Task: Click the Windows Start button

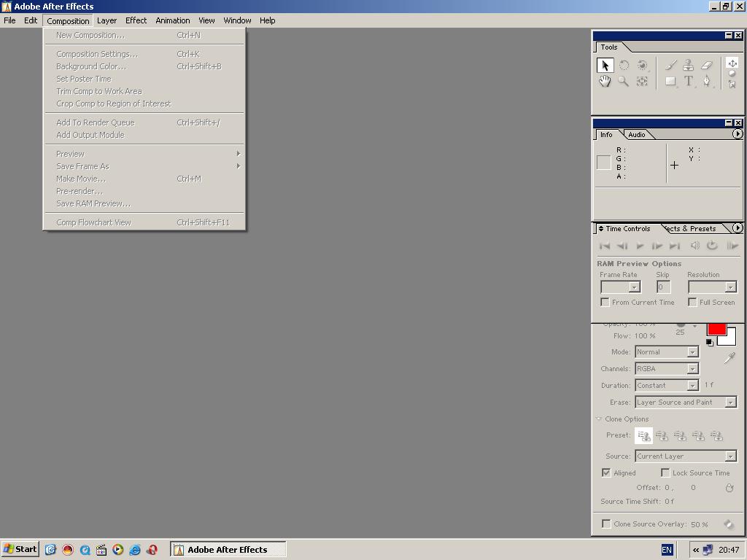Action: [x=20, y=550]
